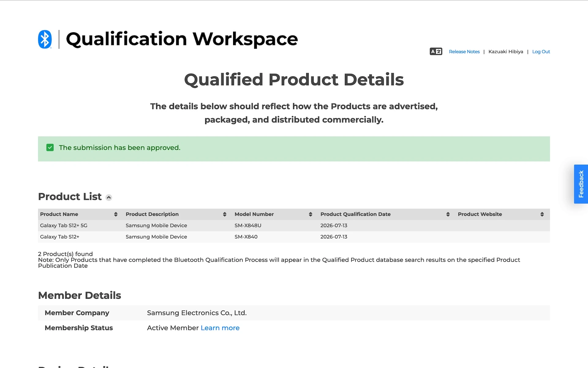Viewport: 588px width, 368px height.
Task: Click the Kazuaki Hibiya user name
Action: pos(506,51)
